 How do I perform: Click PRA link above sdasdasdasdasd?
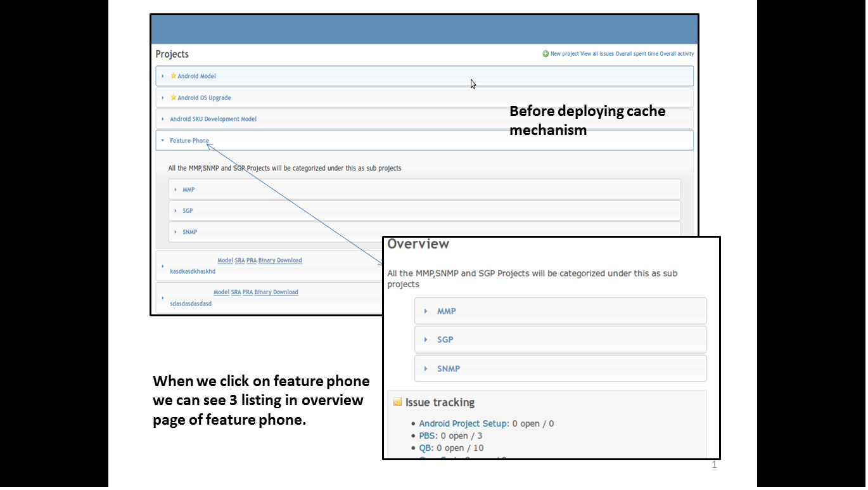coord(248,292)
